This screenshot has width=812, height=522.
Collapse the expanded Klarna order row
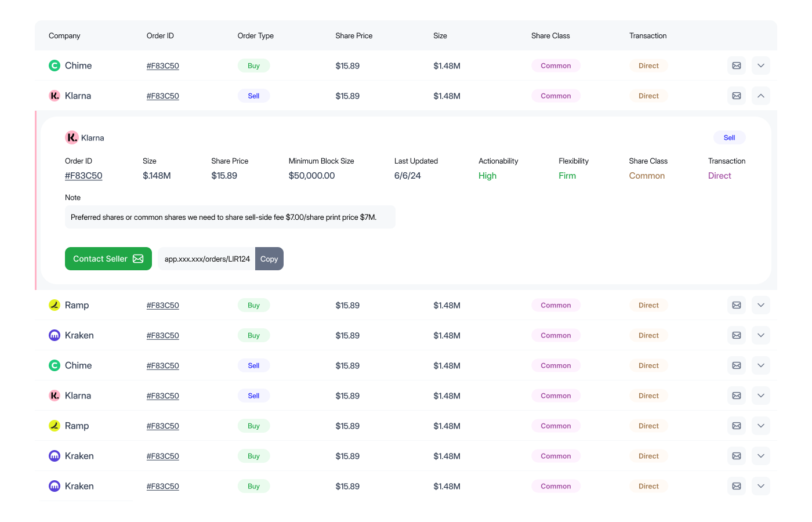[x=761, y=96]
